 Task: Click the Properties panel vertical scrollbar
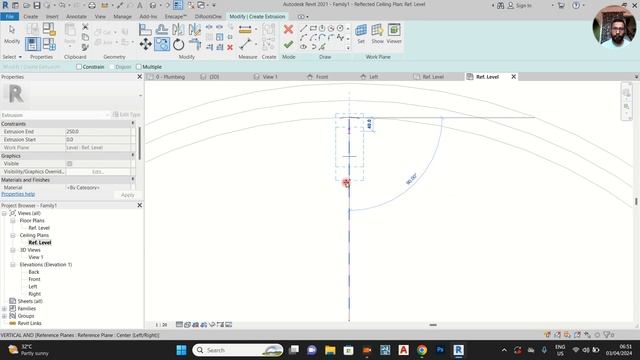(x=140, y=143)
